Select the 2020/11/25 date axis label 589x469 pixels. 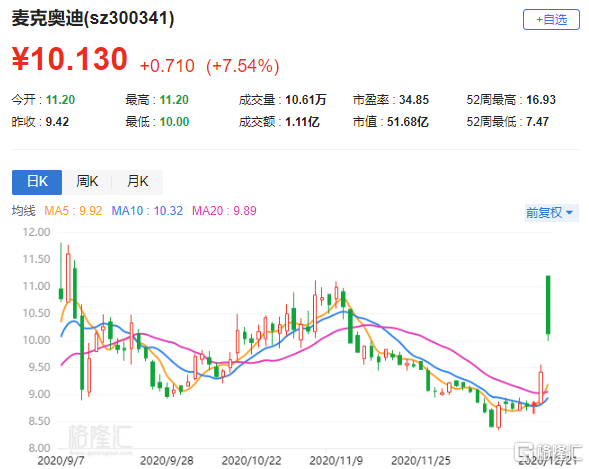click(x=421, y=461)
